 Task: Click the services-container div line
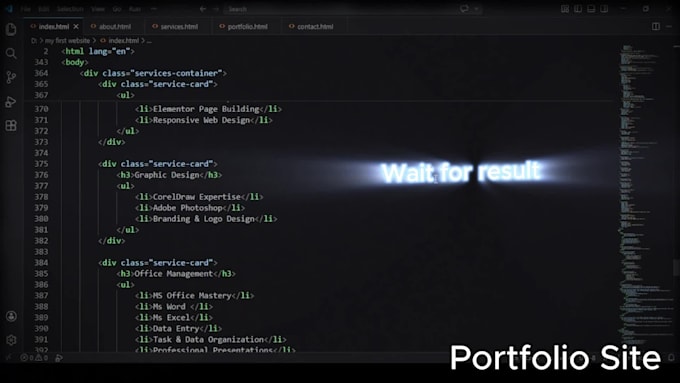coord(153,73)
